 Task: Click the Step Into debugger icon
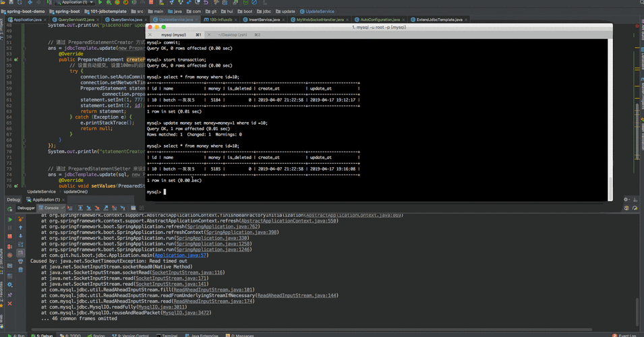coord(89,208)
